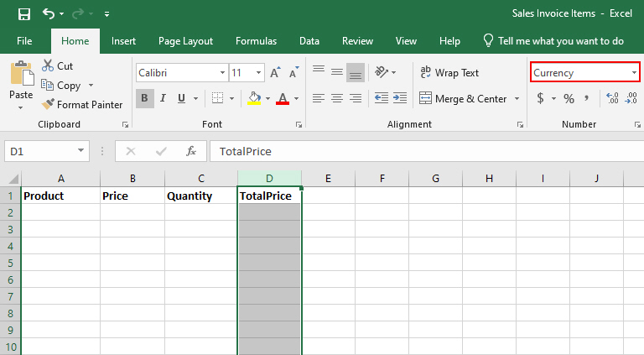Click the Borders icon

pos(217,98)
